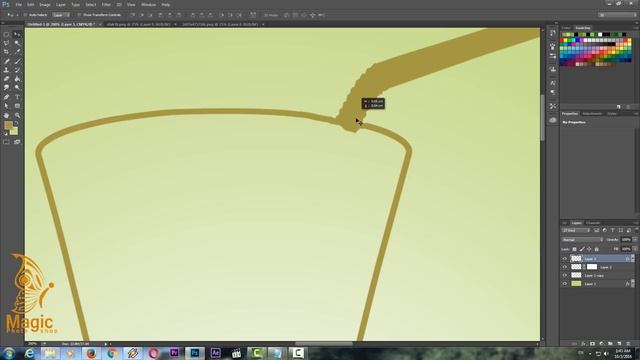Click the background color swatch

pos(15,131)
